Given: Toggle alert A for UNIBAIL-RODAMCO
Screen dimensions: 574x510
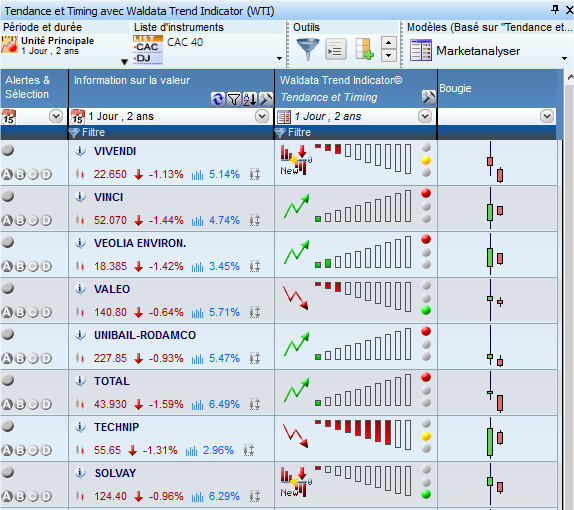Looking at the screenshot, I should [x=7, y=358].
